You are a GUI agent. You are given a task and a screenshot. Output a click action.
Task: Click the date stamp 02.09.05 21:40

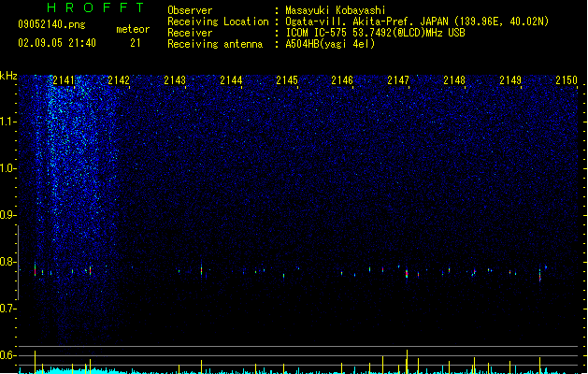57,43
